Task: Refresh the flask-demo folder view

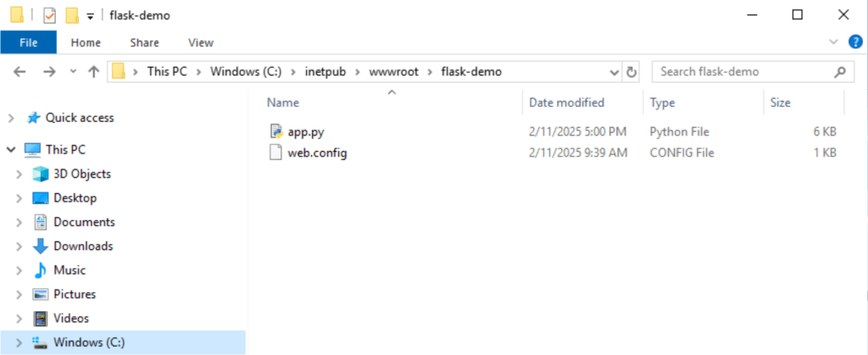Action: pyautogui.click(x=632, y=72)
